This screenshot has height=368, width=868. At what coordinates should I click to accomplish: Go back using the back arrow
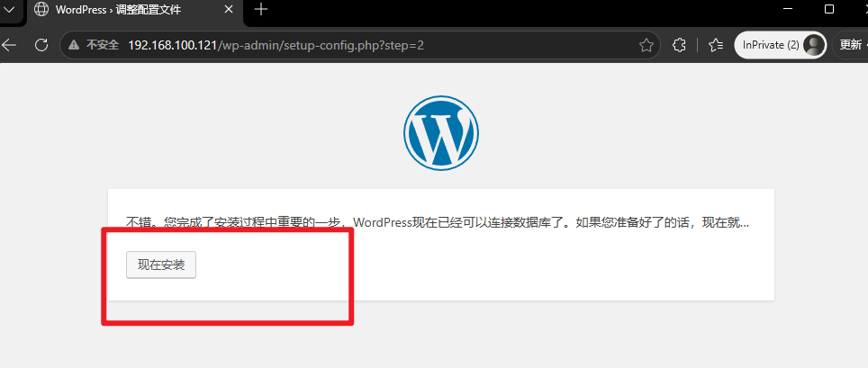click(9, 45)
